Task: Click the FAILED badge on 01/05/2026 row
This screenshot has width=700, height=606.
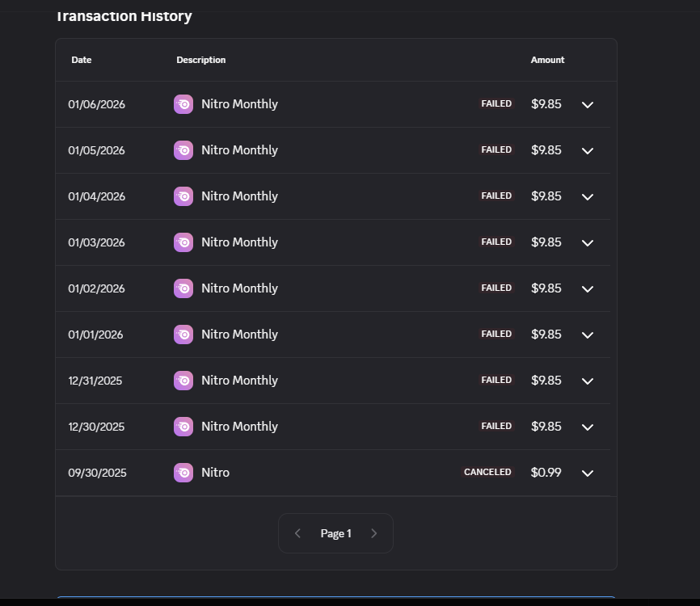Action: click(496, 149)
